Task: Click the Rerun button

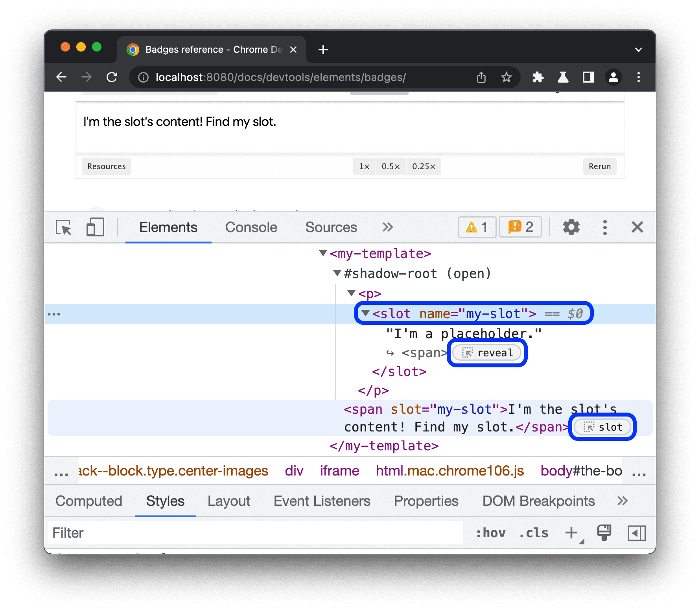Action: 599,166
